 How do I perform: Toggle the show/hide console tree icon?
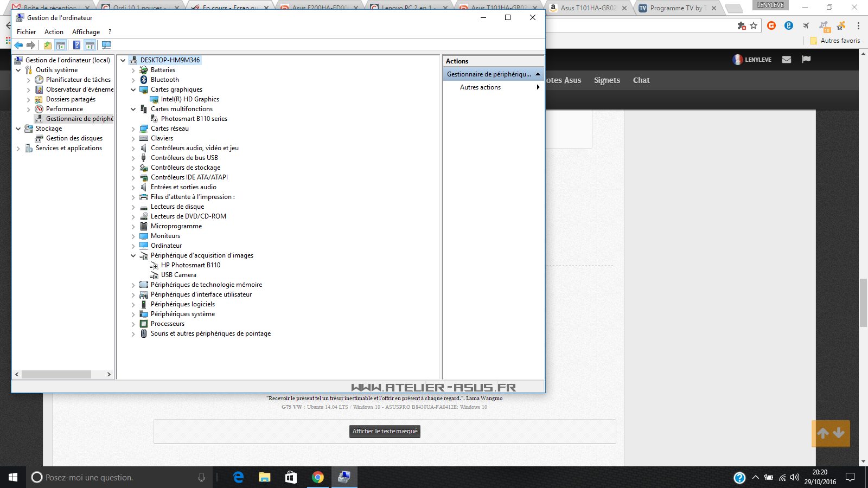click(x=61, y=45)
